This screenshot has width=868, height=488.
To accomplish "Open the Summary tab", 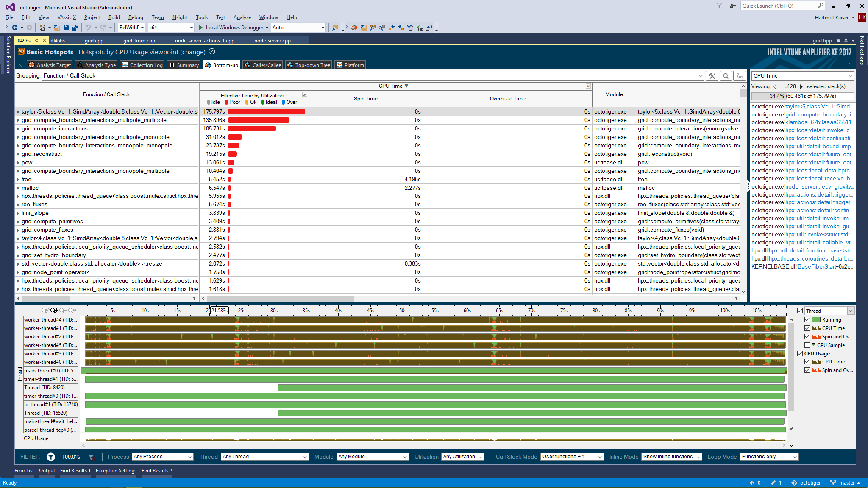I will coord(184,65).
